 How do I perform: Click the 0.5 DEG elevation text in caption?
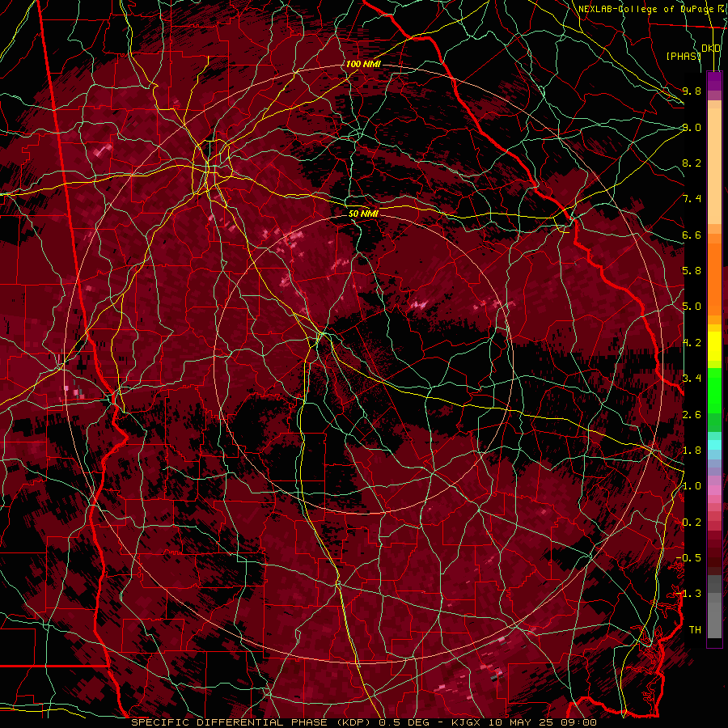(404, 722)
